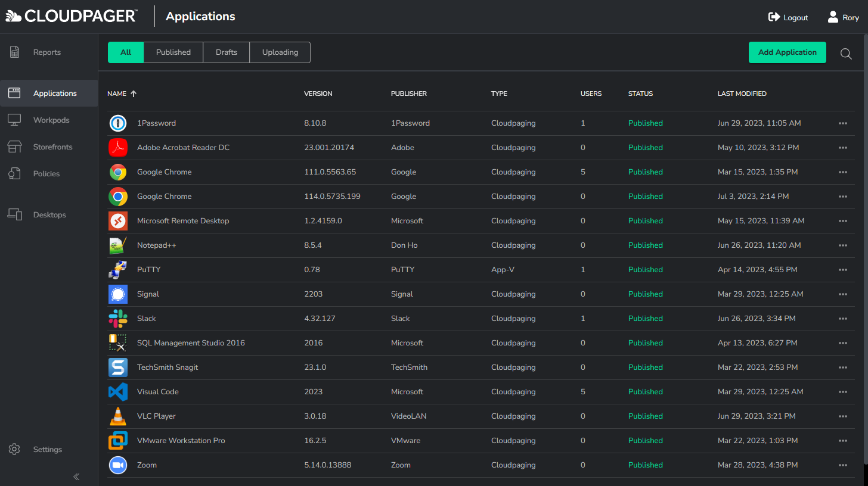
Task: Click the TechSmith Snagit icon
Action: [x=118, y=367]
